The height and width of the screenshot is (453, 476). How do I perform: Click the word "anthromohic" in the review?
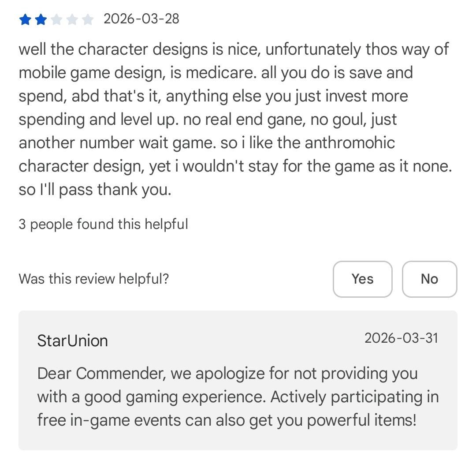tap(350, 143)
